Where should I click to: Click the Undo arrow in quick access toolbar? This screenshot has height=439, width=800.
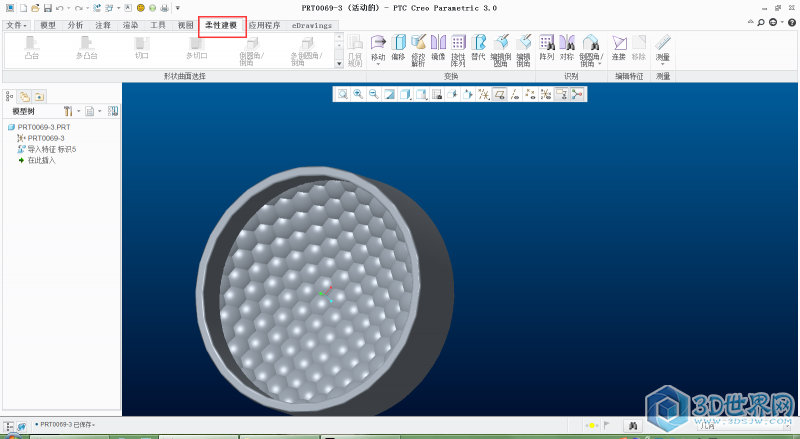[x=60, y=8]
